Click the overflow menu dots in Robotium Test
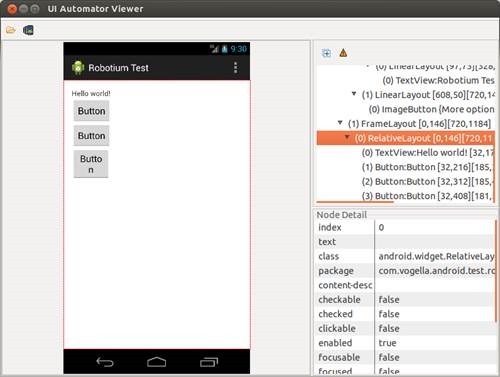Image resolution: width=500 pixels, height=377 pixels. 236,68
